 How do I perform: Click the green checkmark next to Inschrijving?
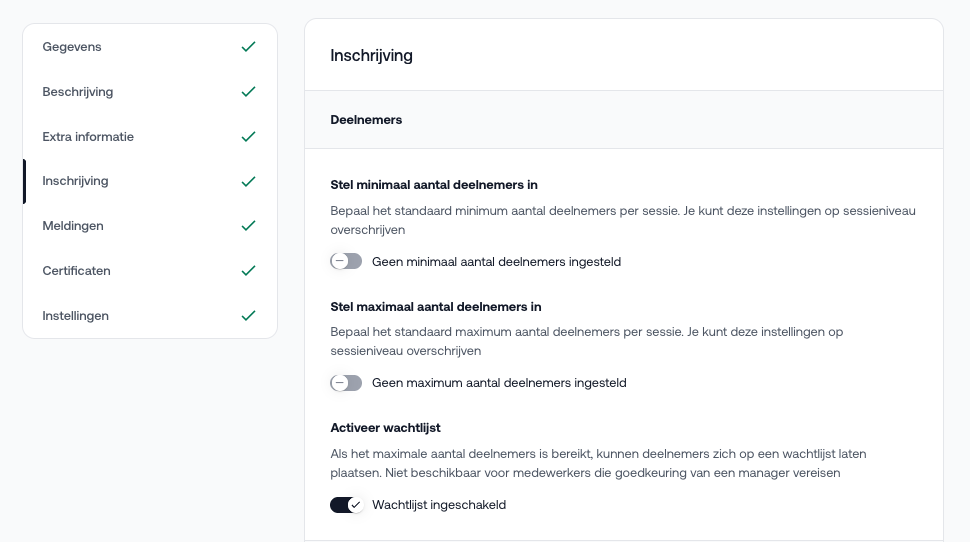tap(249, 182)
